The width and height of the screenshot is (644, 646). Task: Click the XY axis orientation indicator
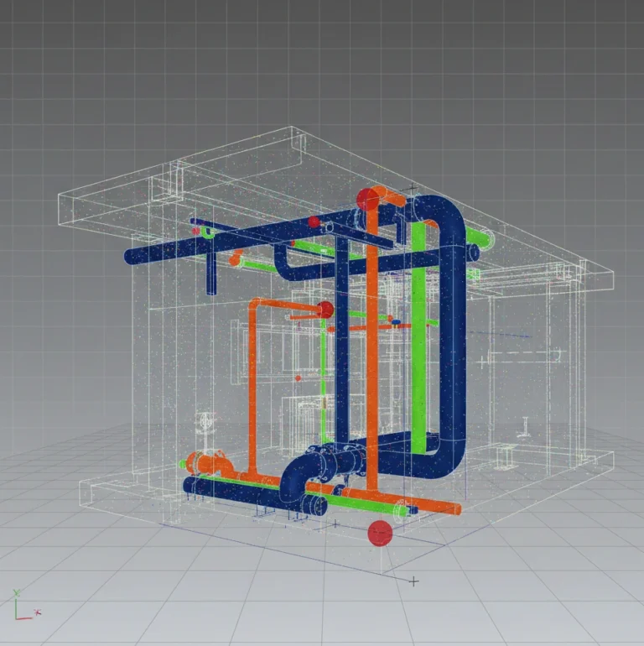click(26, 605)
